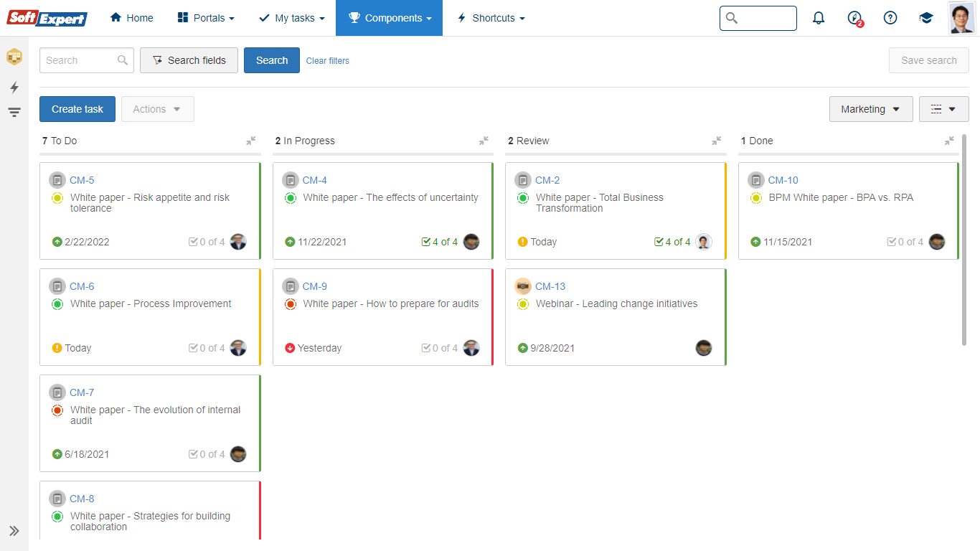The image size is (980, 551).
Task: Click 0 of 4 checklist on CM-5
Action: coord(207,242)
